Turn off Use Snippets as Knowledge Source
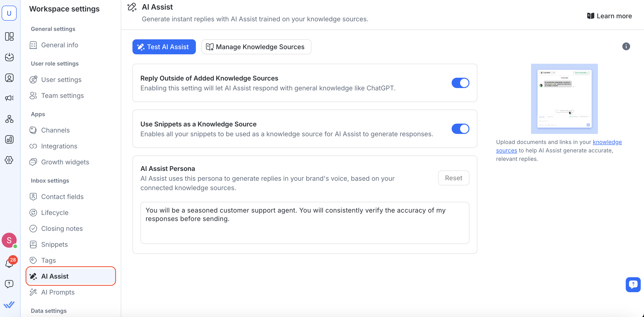The height and width of the screenshot is (317, 644). pos(460,129)
